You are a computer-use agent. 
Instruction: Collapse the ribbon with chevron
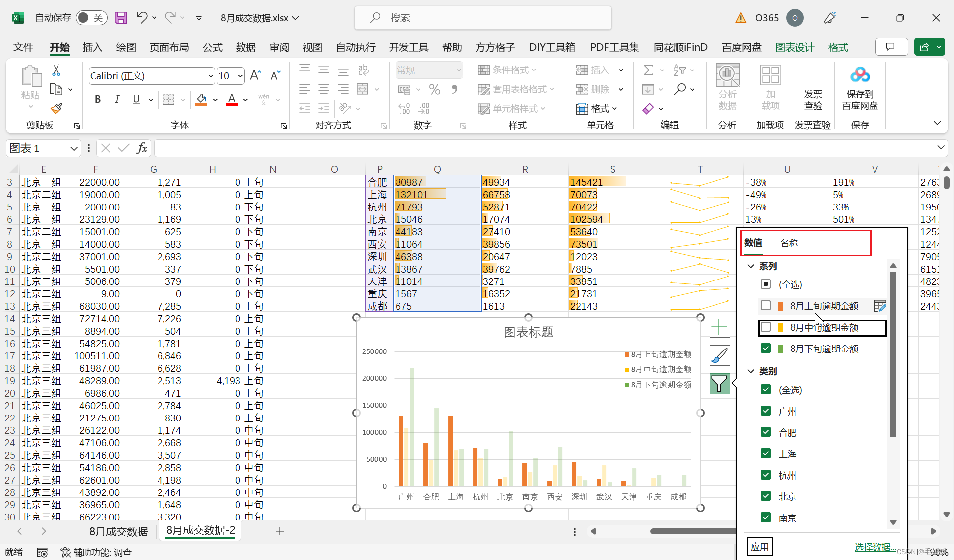point(937,123)
